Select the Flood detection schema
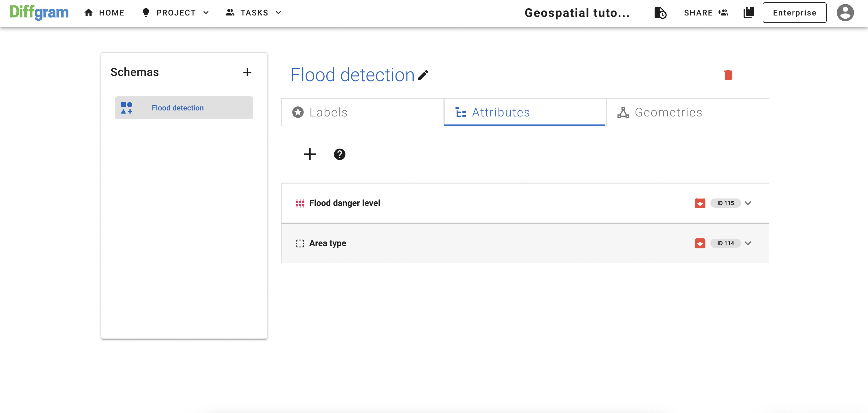The image size is (868, 413). tap(184, 108)
